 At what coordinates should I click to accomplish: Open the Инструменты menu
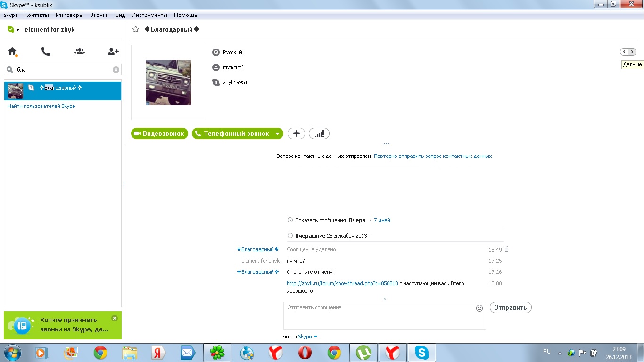coord(149,15)
